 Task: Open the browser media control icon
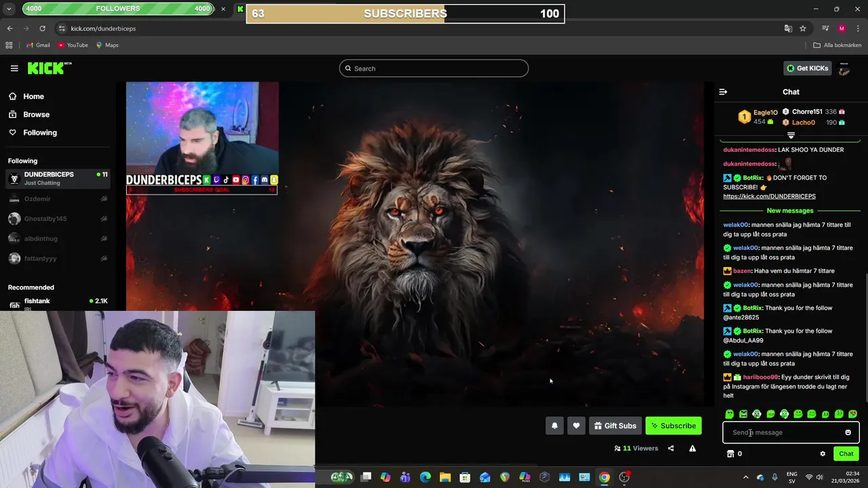[x=825, y=28]
